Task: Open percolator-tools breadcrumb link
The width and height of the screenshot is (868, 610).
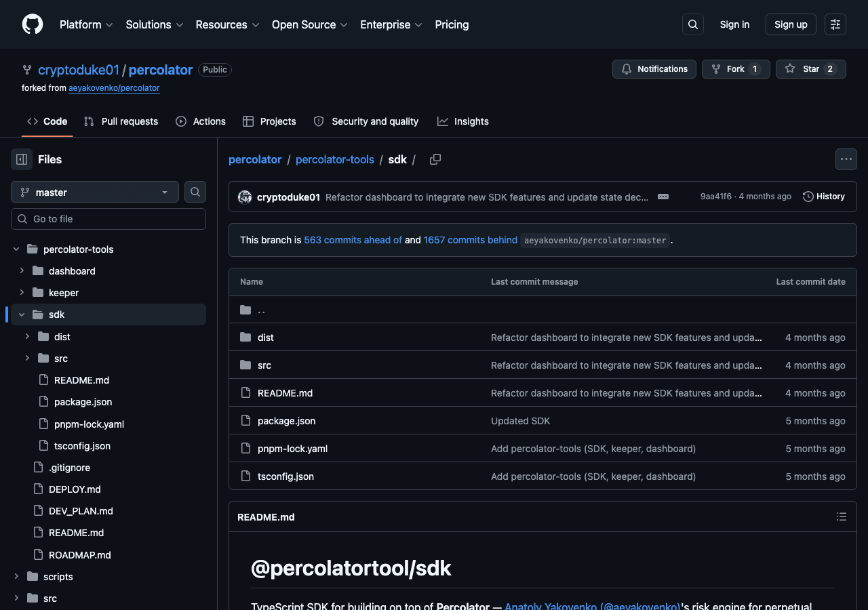Action: (x=335, y=159)
